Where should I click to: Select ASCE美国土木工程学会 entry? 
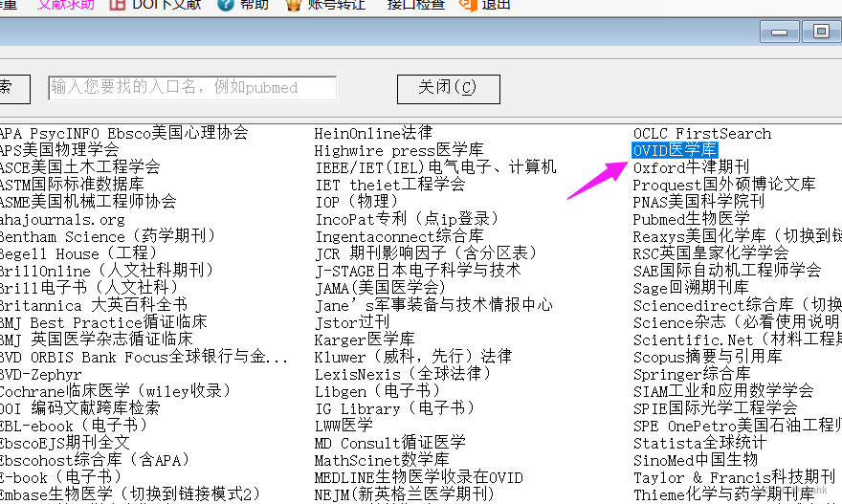point(80,167)
